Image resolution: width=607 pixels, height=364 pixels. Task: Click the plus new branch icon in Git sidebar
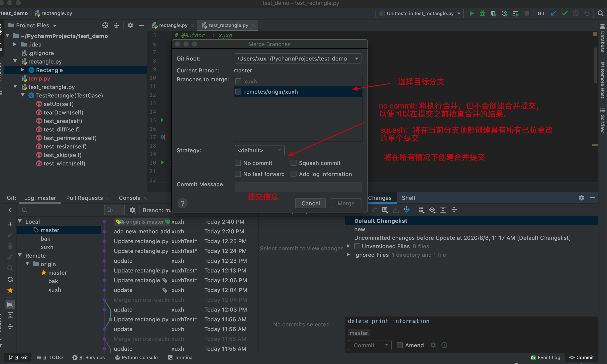point(10,224)
